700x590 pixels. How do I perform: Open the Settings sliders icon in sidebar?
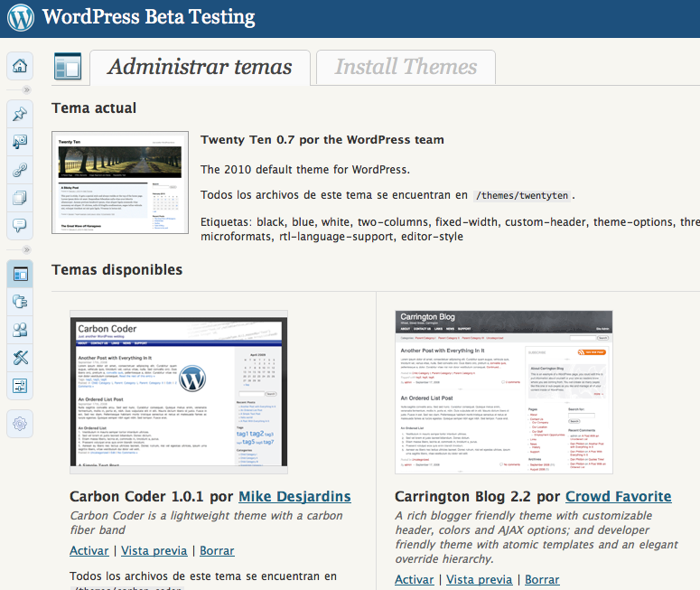(20, 386)
